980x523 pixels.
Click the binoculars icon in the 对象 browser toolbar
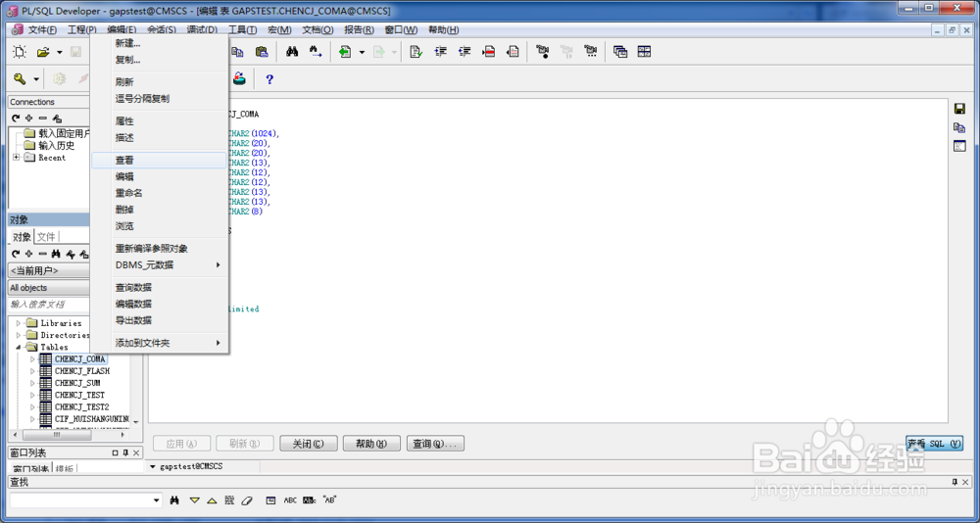56,254
